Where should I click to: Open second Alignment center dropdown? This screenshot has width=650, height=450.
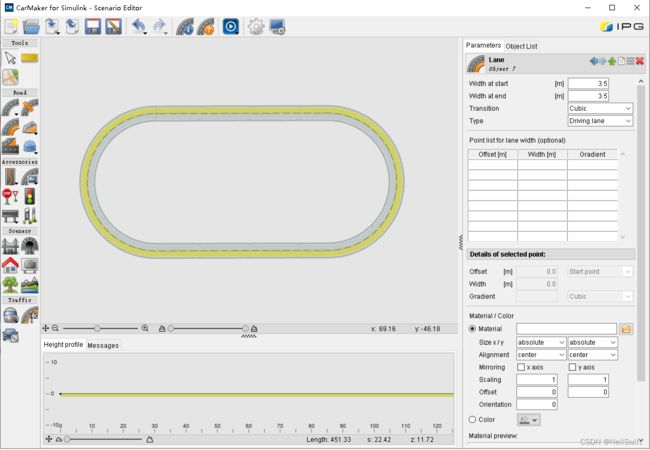[592, 355]
